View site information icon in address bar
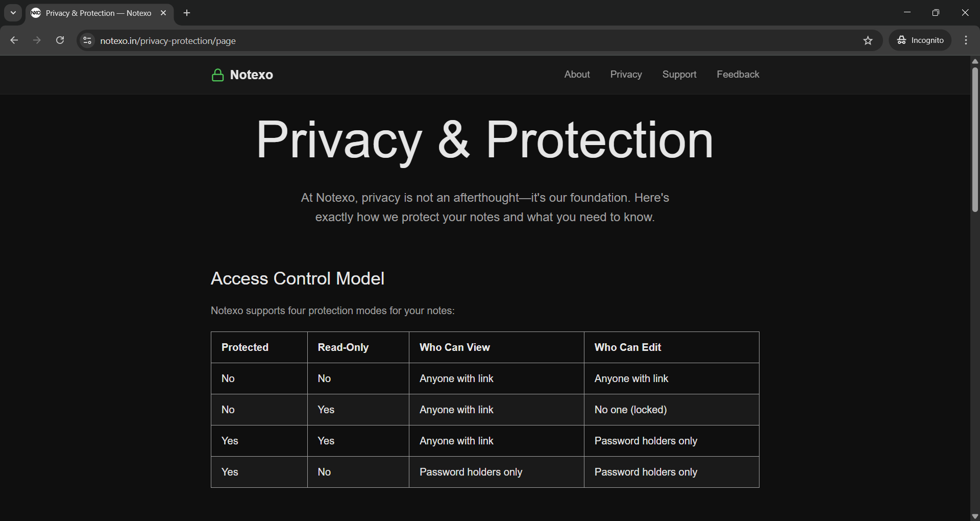The image size is (980, 521). tap(87, 40)
